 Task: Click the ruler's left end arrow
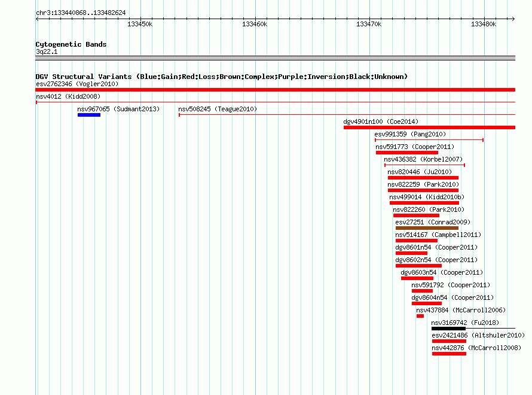[37, 19]
